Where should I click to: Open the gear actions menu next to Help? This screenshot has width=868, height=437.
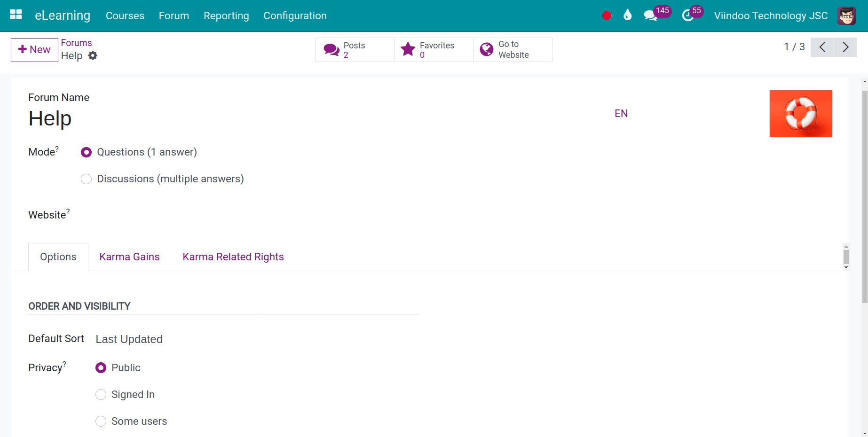coord(93,55)
